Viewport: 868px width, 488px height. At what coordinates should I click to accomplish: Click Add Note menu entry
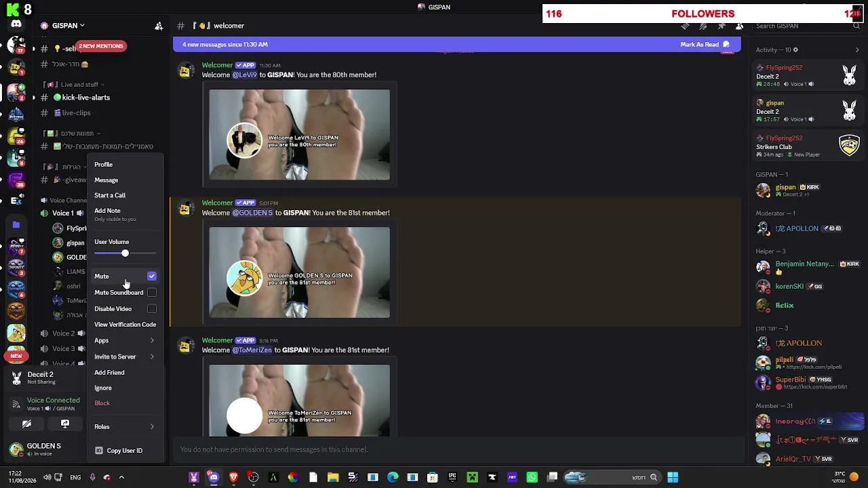125,213
